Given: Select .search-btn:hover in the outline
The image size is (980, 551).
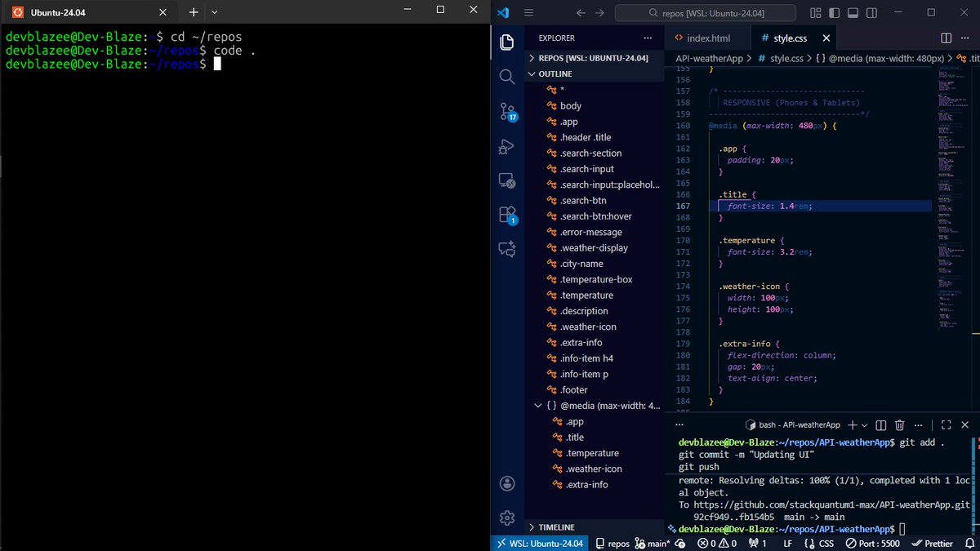Looking at the screenshot, I should point(595,216).
